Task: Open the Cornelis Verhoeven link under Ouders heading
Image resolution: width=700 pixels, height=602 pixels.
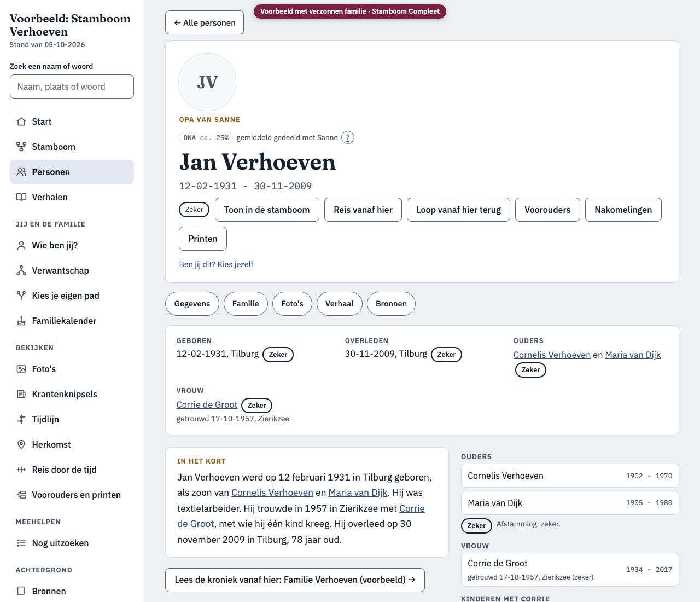Action: click(x=552, y=355)
